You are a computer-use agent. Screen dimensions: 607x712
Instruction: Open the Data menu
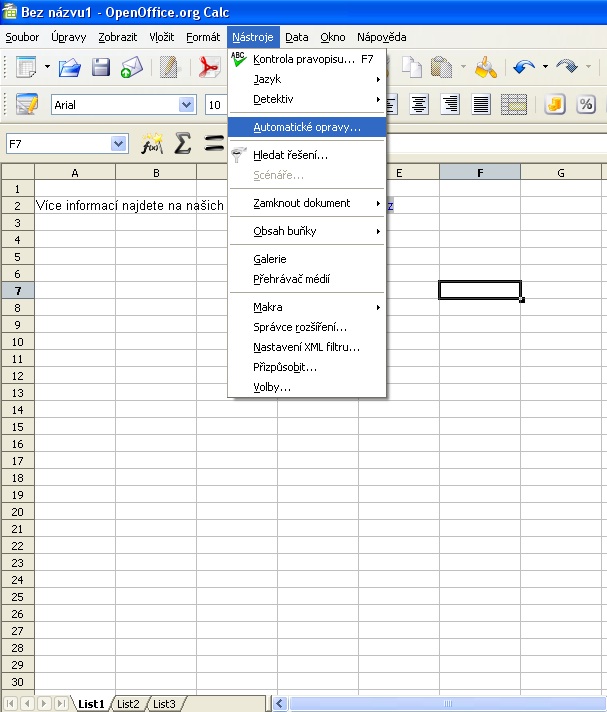(296, 37)
